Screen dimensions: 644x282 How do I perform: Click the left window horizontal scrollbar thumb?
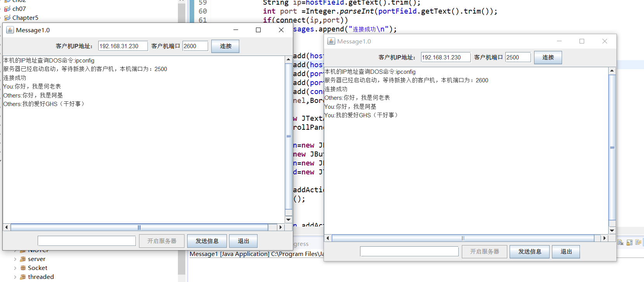coord(139,227)
